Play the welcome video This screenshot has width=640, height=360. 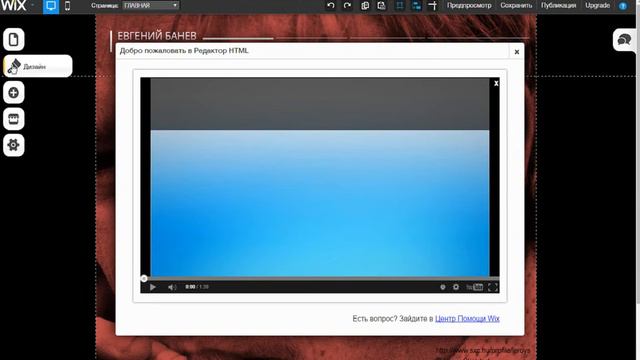pyautogui.click(x=153, y=287)
